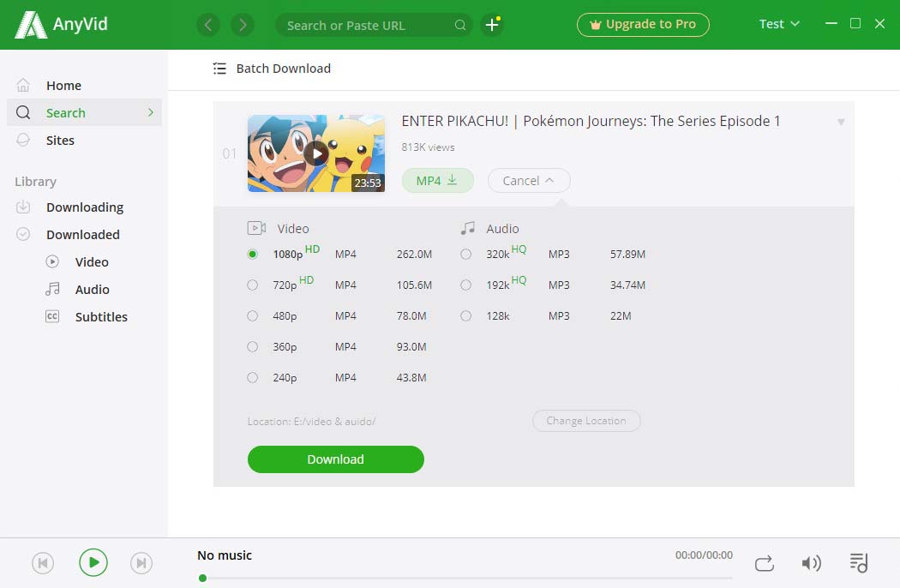Select 320k HQ MP3 audio quality
This screenshot has width=900, height=588.
[x=466, y=254]
